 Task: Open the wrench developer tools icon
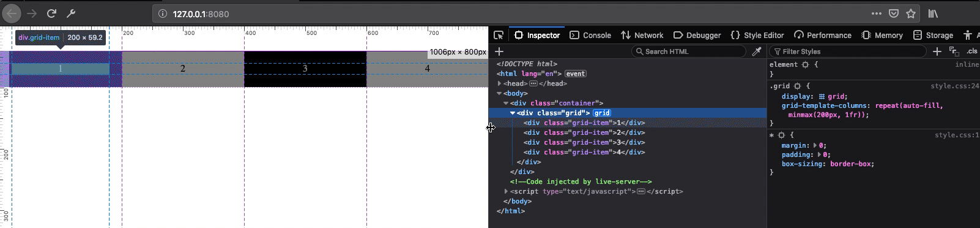(70, 13)
